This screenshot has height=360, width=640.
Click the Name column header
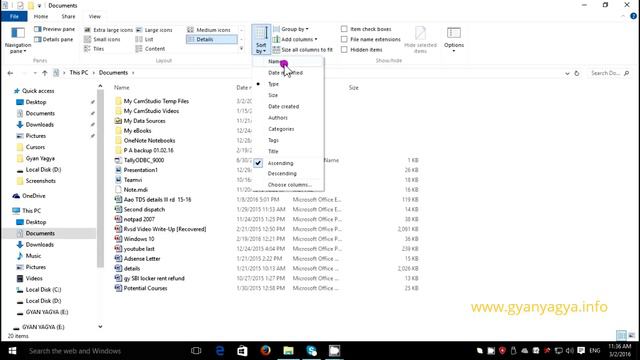122,87
